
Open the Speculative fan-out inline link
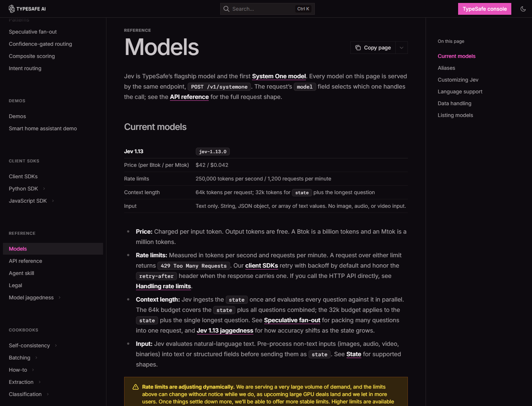coord(292,320)
